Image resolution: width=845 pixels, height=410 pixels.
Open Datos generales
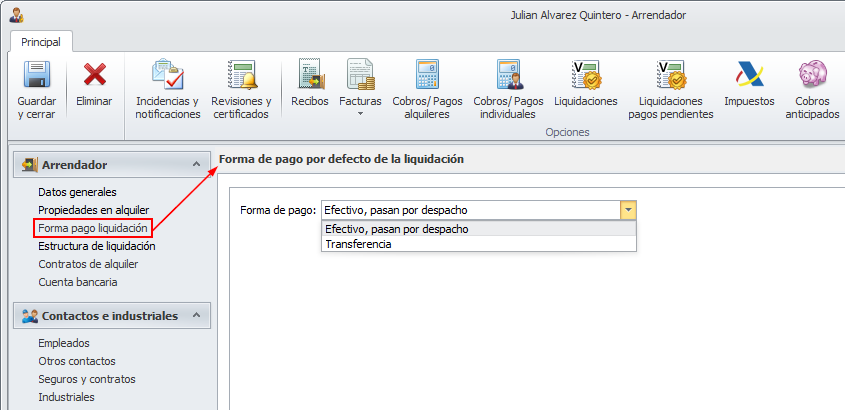coord(77,192)
